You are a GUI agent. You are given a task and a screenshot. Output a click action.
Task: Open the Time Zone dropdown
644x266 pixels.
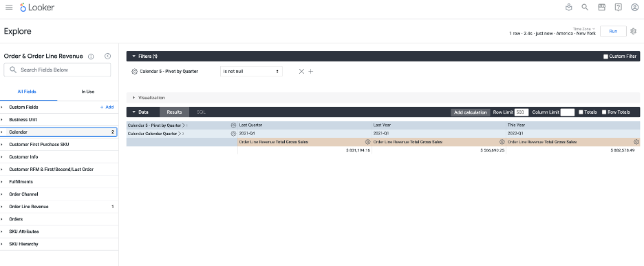[584, 29]
